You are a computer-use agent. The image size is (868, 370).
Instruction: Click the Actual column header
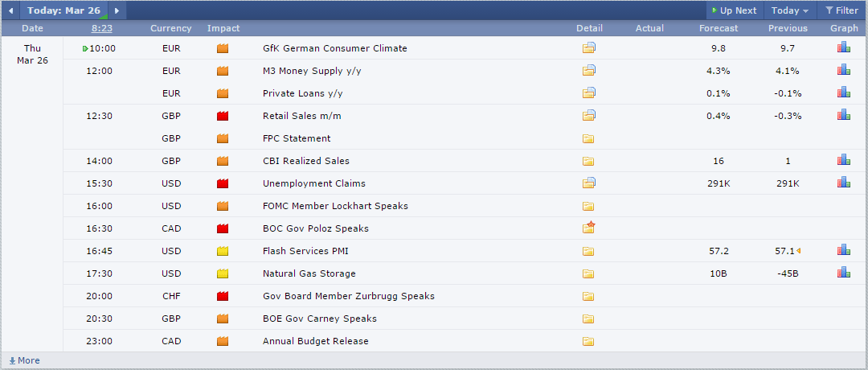[649, 28]
